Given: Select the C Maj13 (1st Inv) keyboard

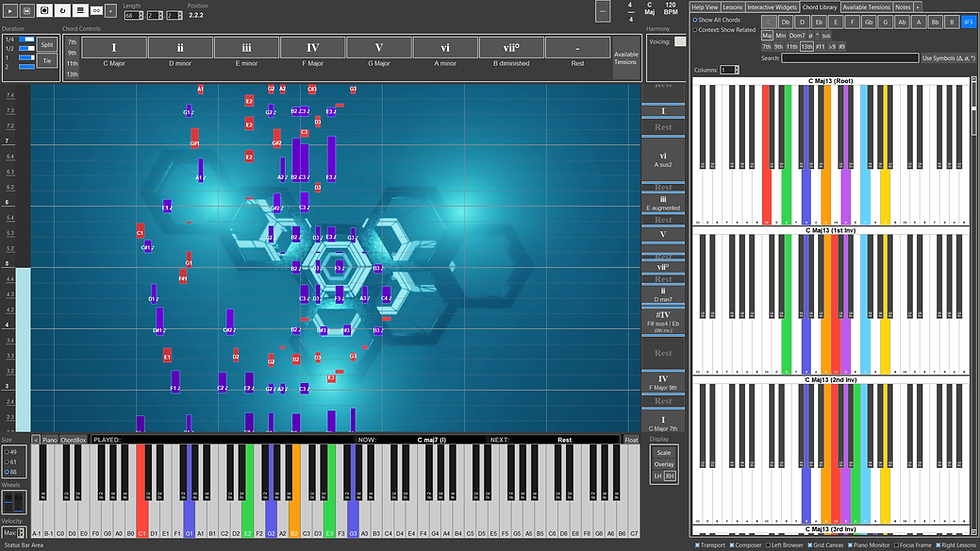Looking at the screenshot, I should click(x=832, y=305).
